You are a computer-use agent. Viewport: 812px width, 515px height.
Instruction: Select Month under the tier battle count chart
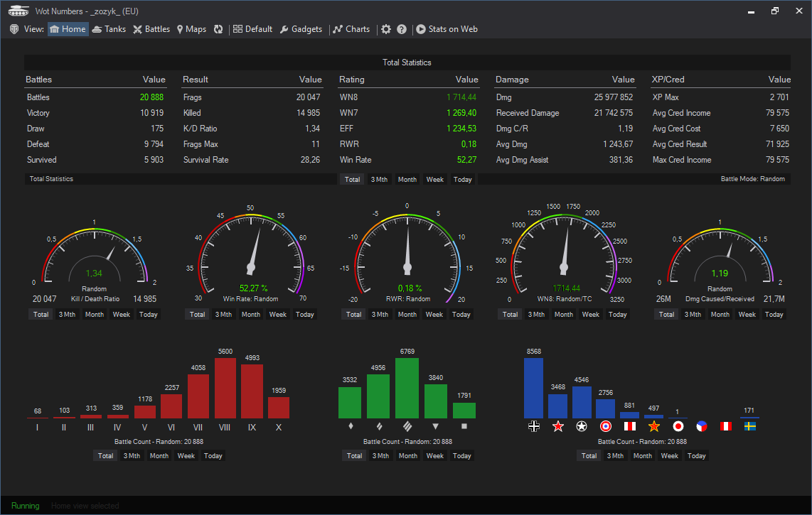(159, 456)
